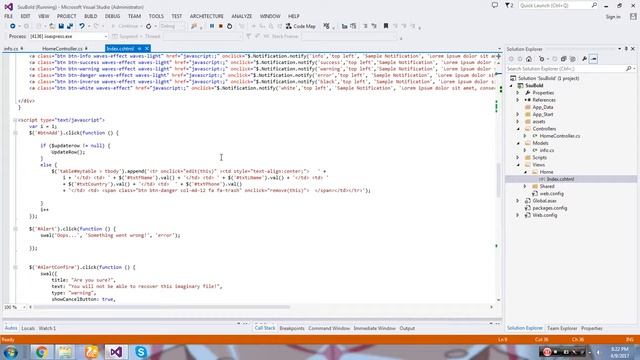Switch to the Locals tab
Viewport: 640px width, 360px height.
(28, 328)
